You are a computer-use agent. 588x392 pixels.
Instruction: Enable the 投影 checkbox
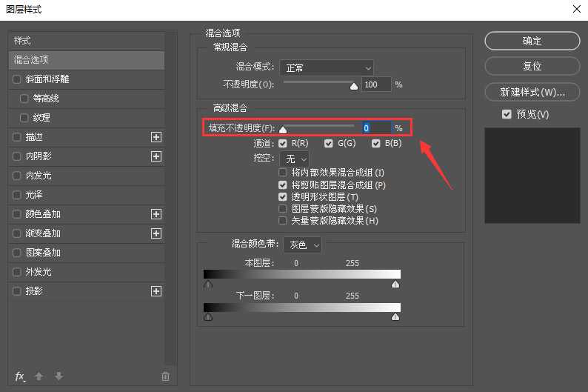pyautogui.click(x=16, y=291)
